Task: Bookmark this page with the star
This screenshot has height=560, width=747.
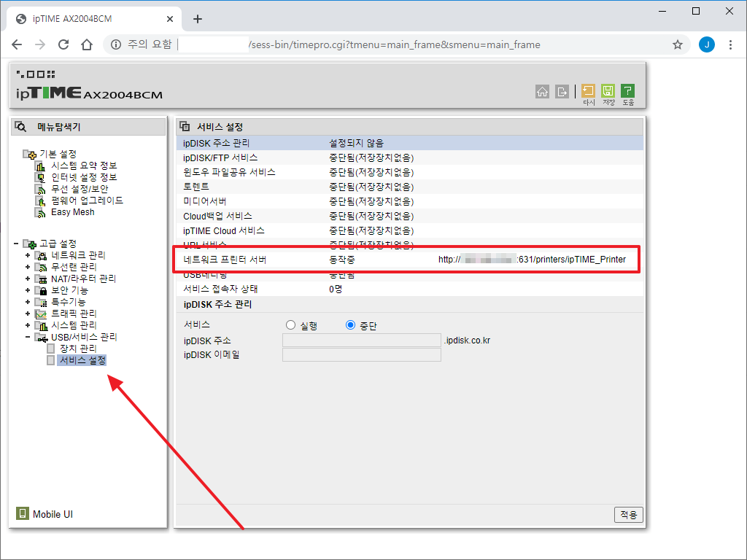Action: pos(678,44)
